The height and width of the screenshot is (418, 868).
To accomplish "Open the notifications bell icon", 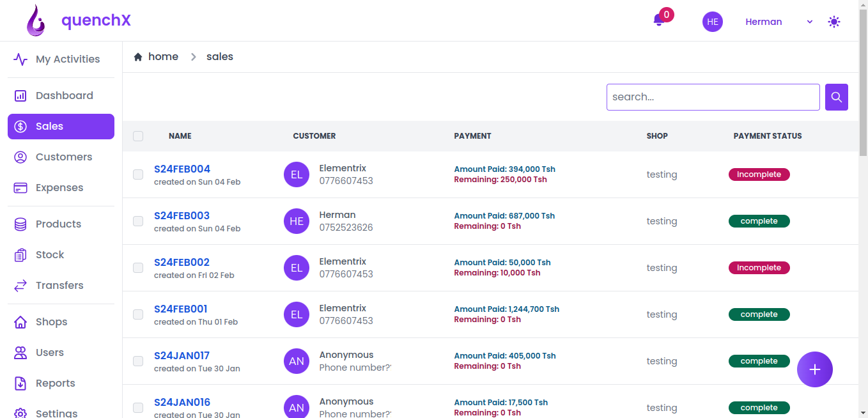I will click(659, 20).
